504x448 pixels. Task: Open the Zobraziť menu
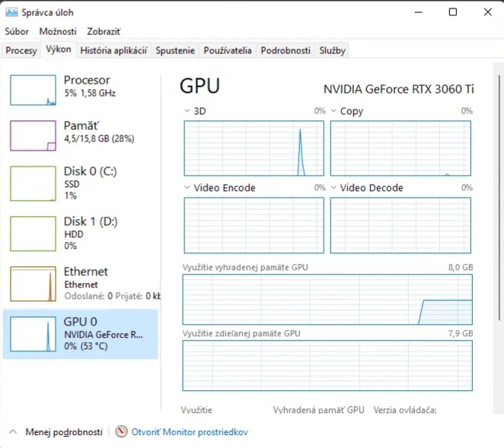click(104, 32)
